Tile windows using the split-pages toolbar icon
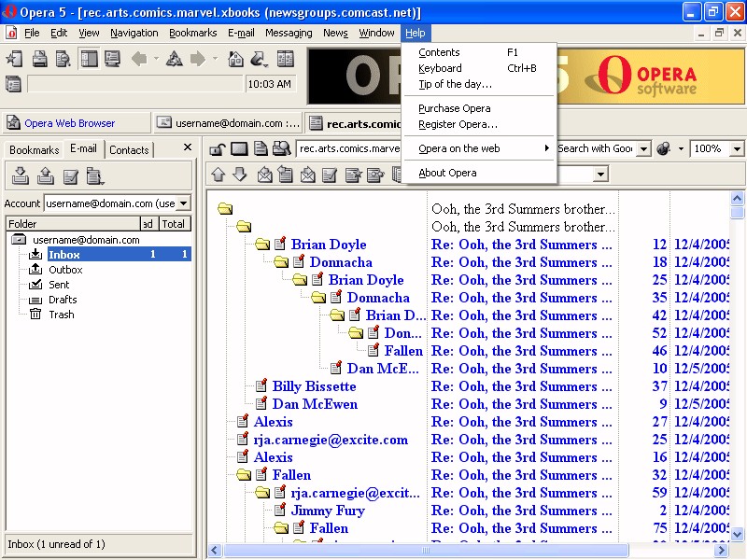The height and width of the screenshot is (560, 747). coord(286,59)
